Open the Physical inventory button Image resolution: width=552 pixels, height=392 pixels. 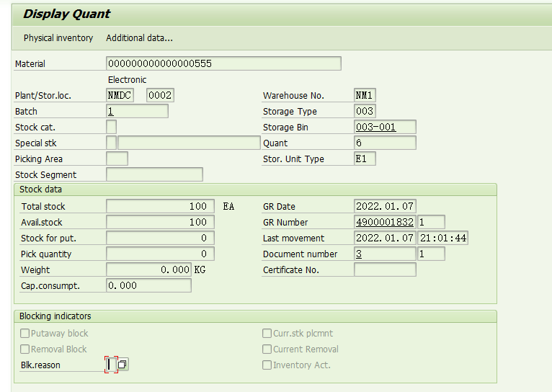pos(58,38)
